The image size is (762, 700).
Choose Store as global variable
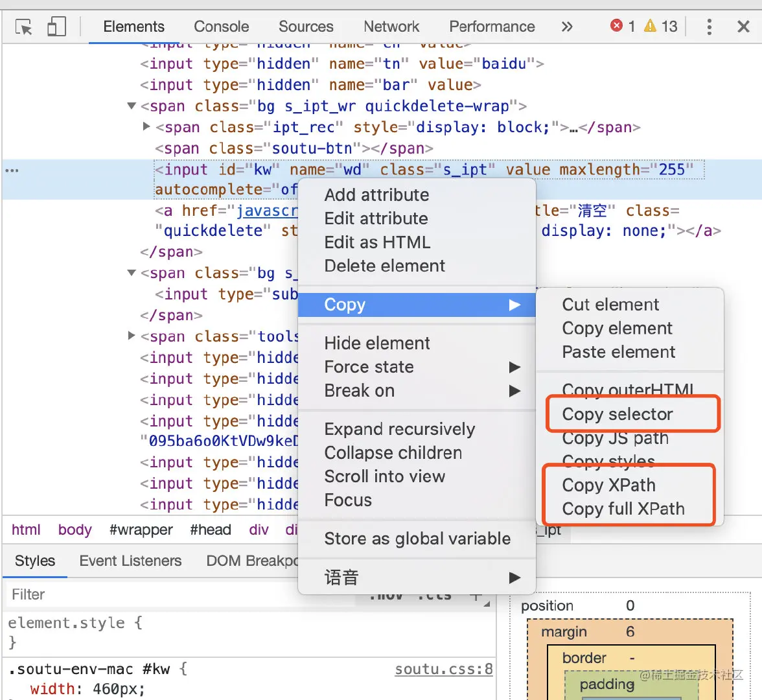coord(417,539)
